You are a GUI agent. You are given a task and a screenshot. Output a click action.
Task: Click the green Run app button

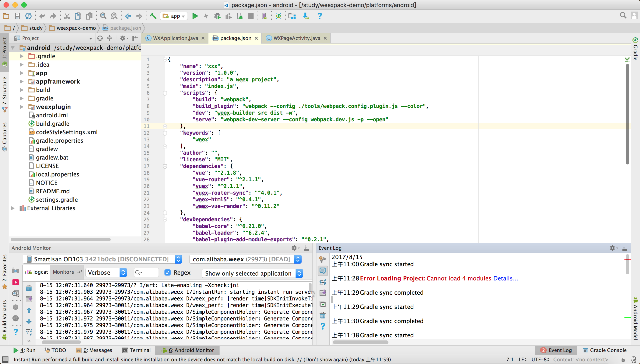point(195,16)
